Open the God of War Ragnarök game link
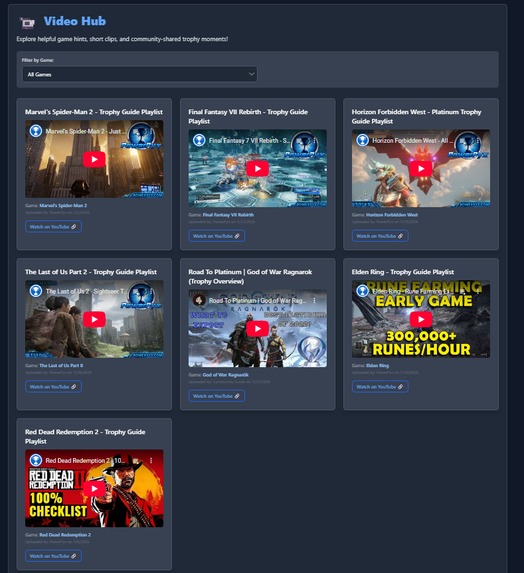The width and height of the screenshot is (524, 573). coord(225,375)
